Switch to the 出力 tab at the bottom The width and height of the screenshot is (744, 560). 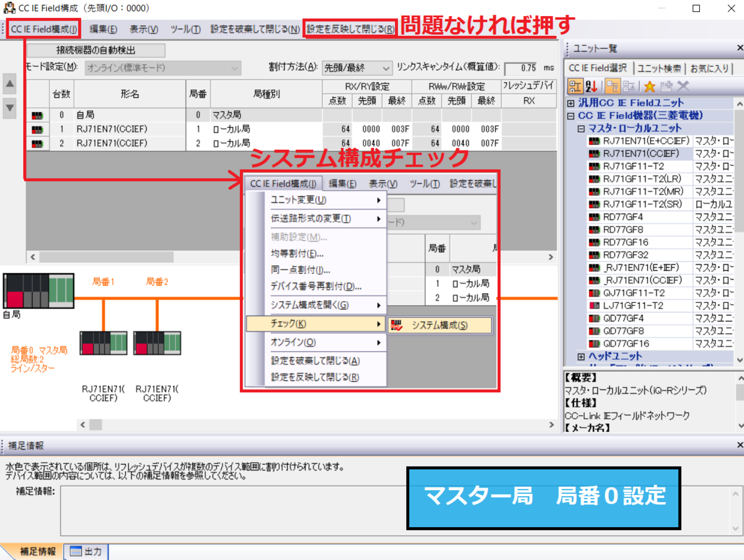pos(86,550)
